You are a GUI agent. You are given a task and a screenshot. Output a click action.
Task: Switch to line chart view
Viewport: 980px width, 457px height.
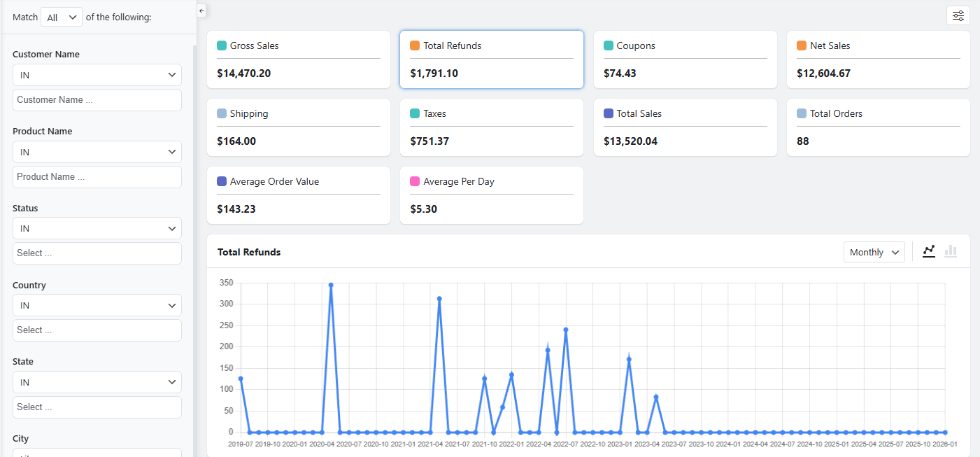tap(929, 251)
